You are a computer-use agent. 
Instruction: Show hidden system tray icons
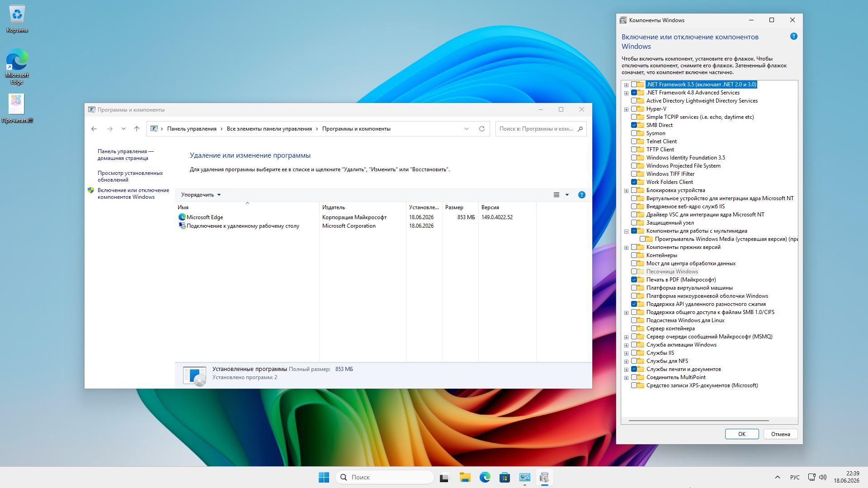pos(778,477)
